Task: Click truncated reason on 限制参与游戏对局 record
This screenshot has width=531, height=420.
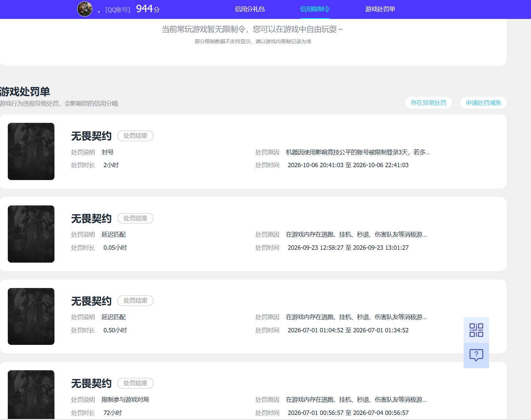Action: point(356,400)
